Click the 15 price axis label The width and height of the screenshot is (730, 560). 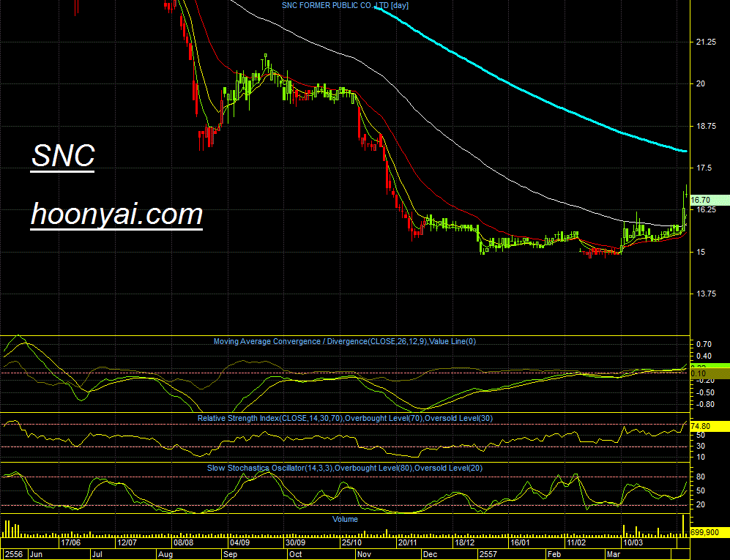[x=701, y=252]
